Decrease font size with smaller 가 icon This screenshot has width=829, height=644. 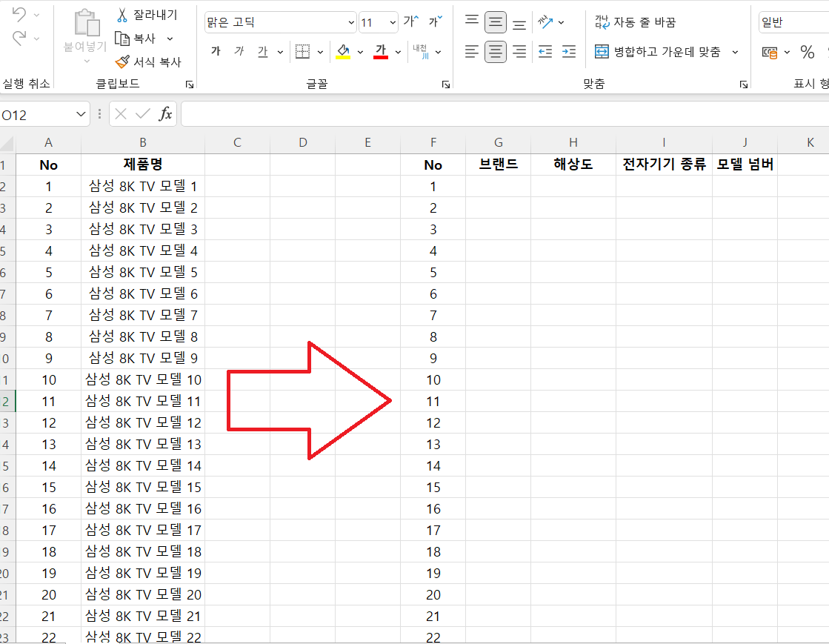(x=435, y=21)
